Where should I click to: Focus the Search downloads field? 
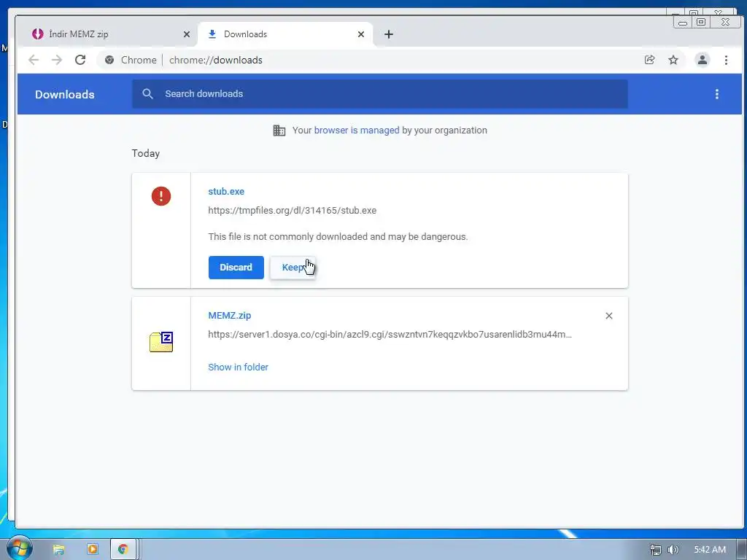[x=379, y=94]
